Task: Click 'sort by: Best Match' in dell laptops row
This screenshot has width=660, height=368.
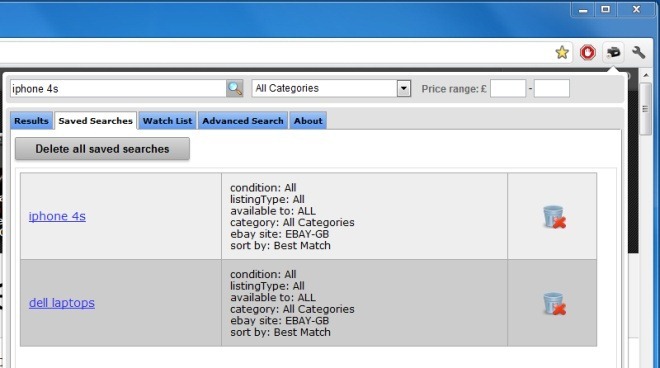Action: click(280, 332)
